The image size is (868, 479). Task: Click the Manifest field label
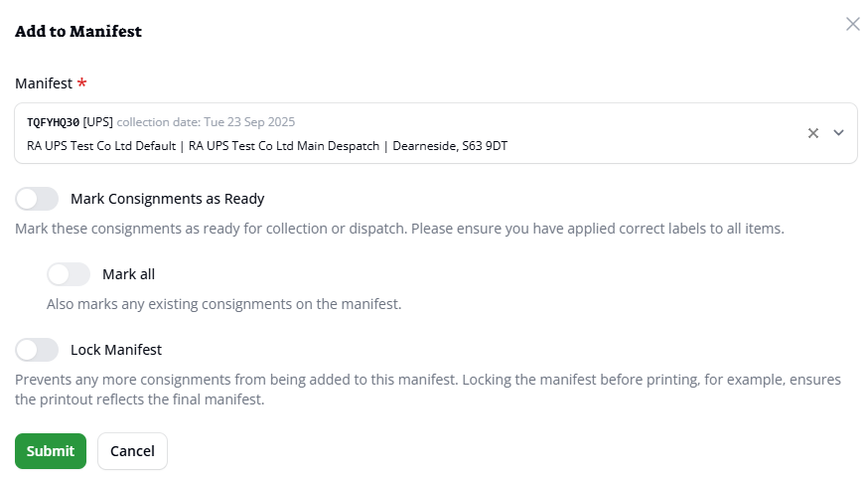44,83
